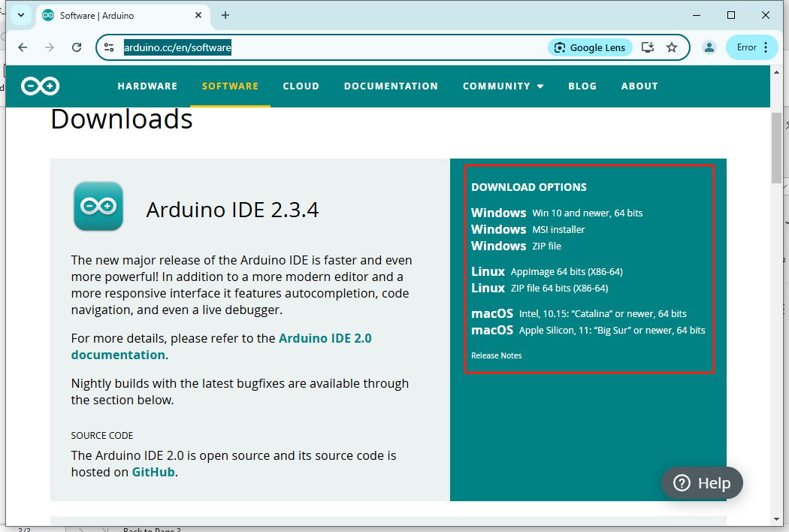Image resolution: width=789 pixels, height=532 pixels.
Task: Select the Software | Arduino tab
Action: pos(122,16)
